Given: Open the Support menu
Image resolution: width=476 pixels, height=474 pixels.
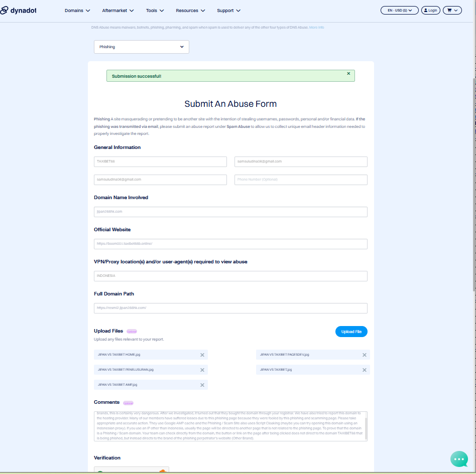Looking at the screenshot, I should [228, 11].
